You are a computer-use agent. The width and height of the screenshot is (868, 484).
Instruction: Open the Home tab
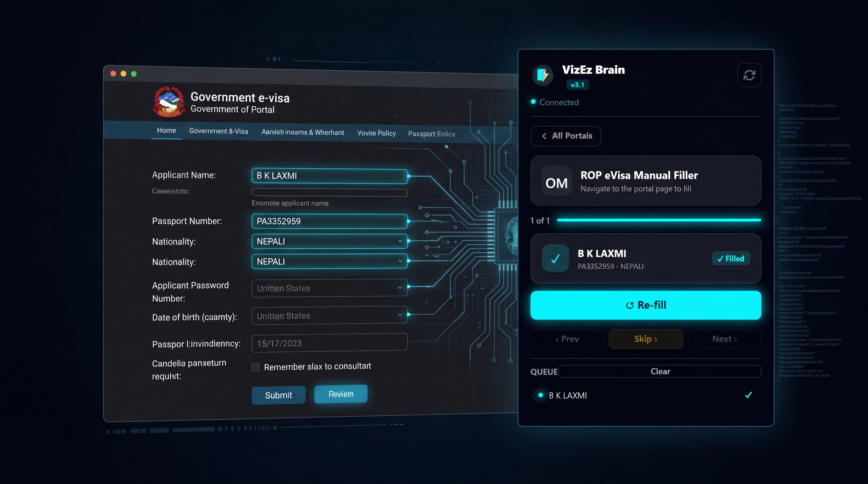(x=167, y=130)
